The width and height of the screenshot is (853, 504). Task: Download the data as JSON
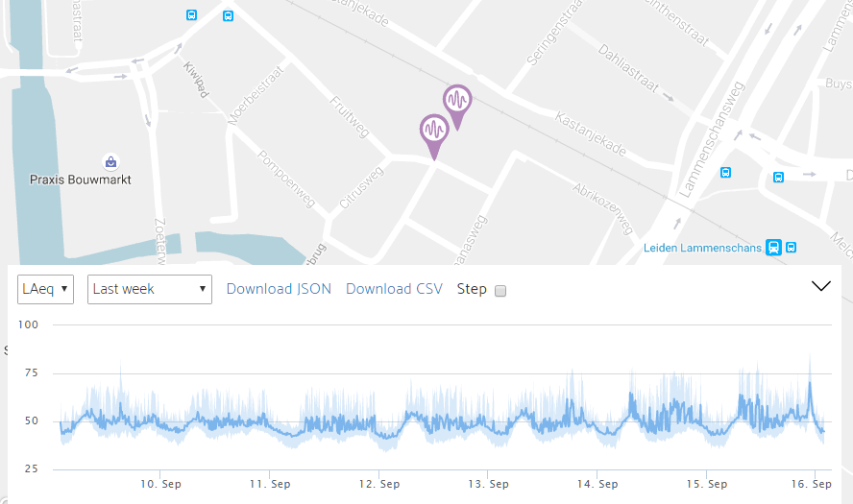coord(279,289)
